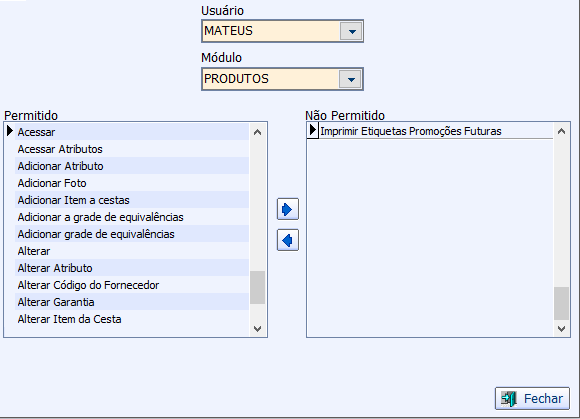Select Adicionar Foto permission
This screenshot has height=419, width=580.
tap(132, 183)
